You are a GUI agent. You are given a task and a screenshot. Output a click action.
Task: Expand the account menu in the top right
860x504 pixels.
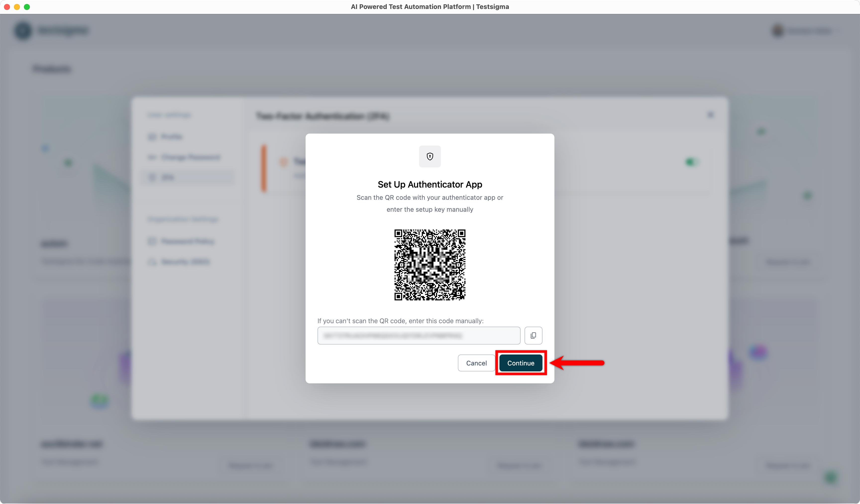(x=802, y=31)
